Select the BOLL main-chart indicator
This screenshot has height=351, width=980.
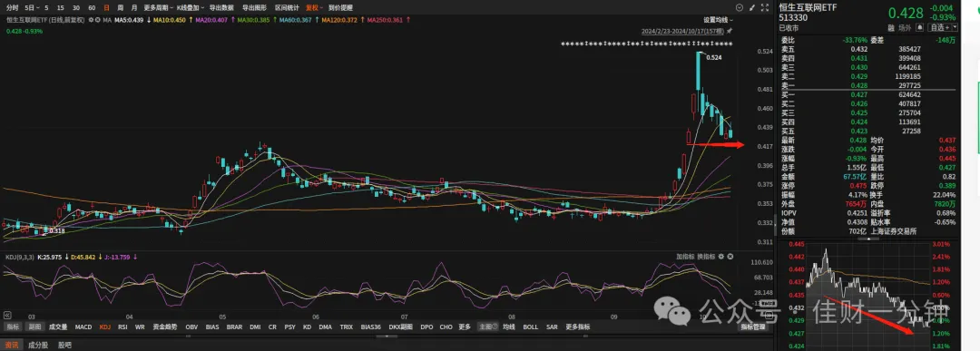(530, 327)
